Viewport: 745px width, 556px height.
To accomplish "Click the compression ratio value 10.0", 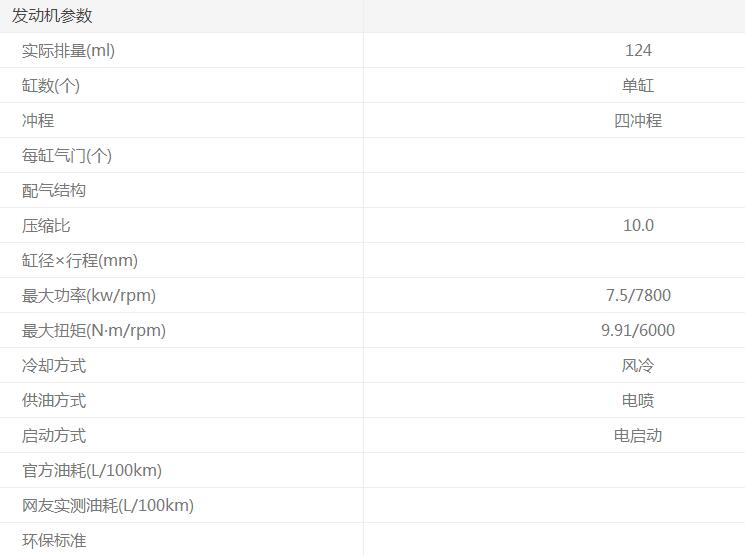I will click(x=638, y=226).
